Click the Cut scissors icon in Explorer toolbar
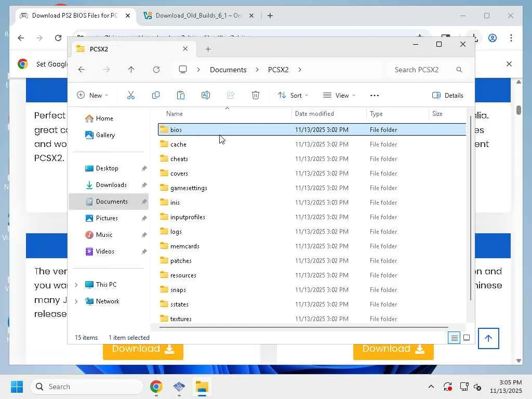 [x=130, y=96]
